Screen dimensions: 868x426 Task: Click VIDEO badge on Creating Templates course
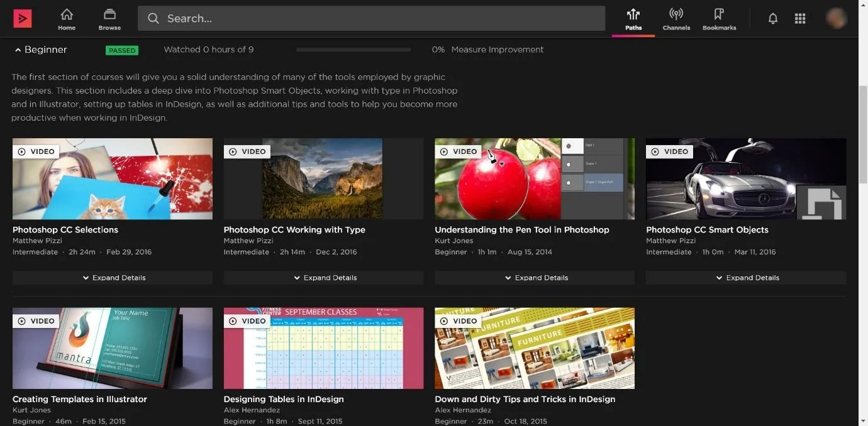point(36,321)
